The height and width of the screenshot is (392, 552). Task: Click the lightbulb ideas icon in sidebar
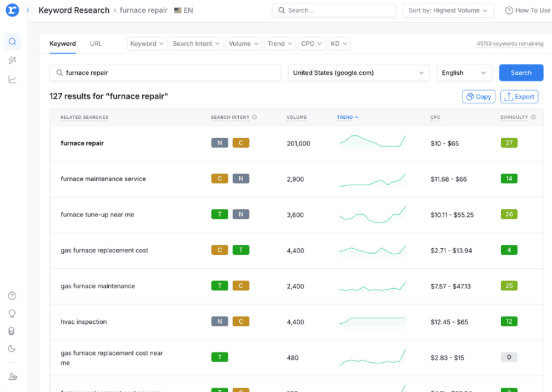tap(12, 314)
